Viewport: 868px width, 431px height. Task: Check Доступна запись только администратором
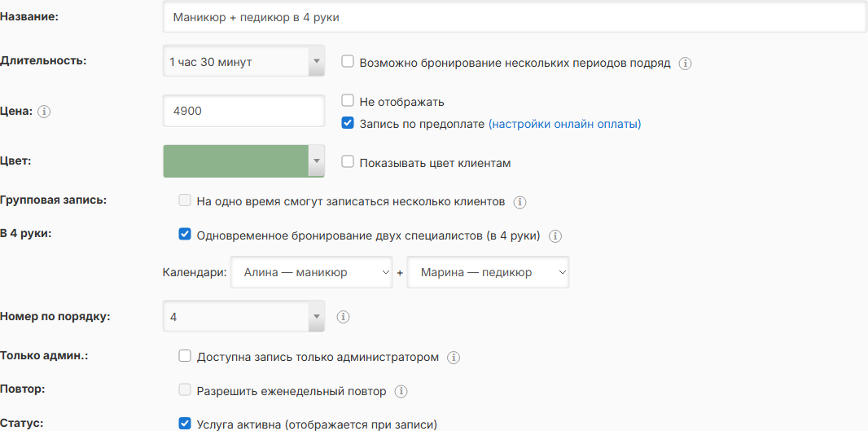point(184,356)
